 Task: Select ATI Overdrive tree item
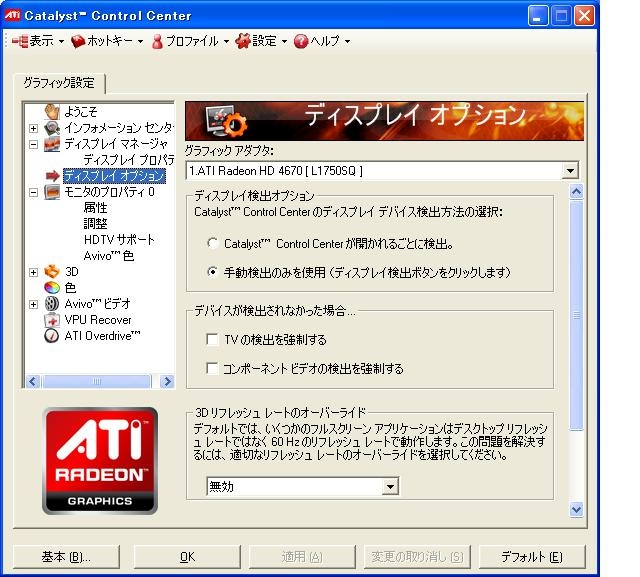(102, 335)
